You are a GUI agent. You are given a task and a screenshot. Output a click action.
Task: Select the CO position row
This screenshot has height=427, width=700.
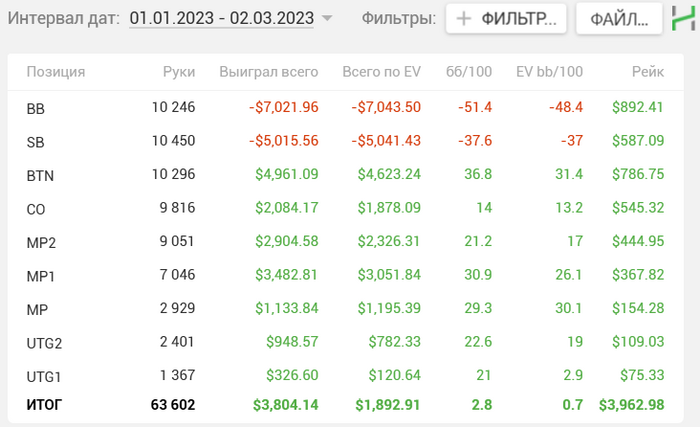(x=346, y=208)
